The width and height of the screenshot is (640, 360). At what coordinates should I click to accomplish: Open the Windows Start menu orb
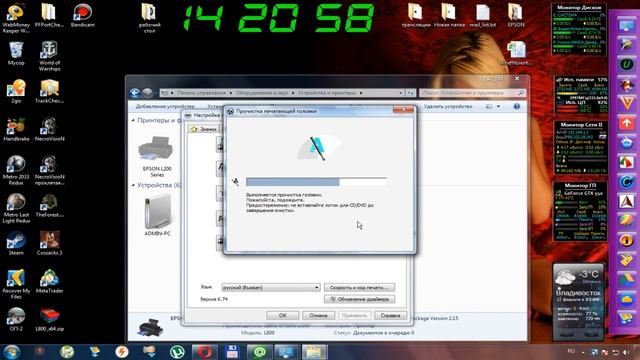click(11, 351)
